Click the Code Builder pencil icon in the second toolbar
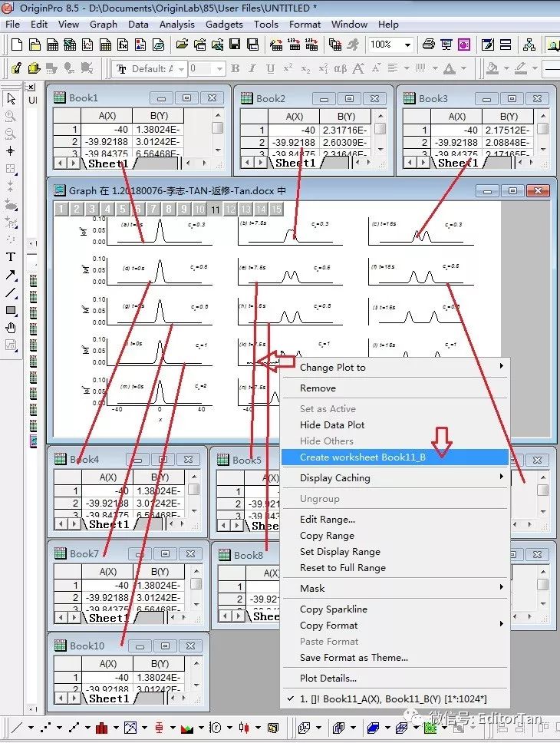This screenshot has width=560, height=743. pyautogui.click(x=17, y=69)
